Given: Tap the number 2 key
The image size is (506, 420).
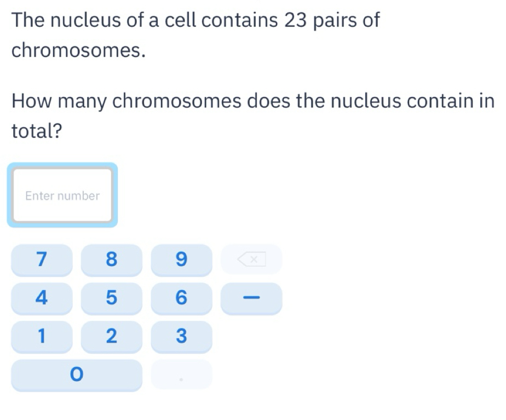Looking at the screenshot, I should pos(111,336).
